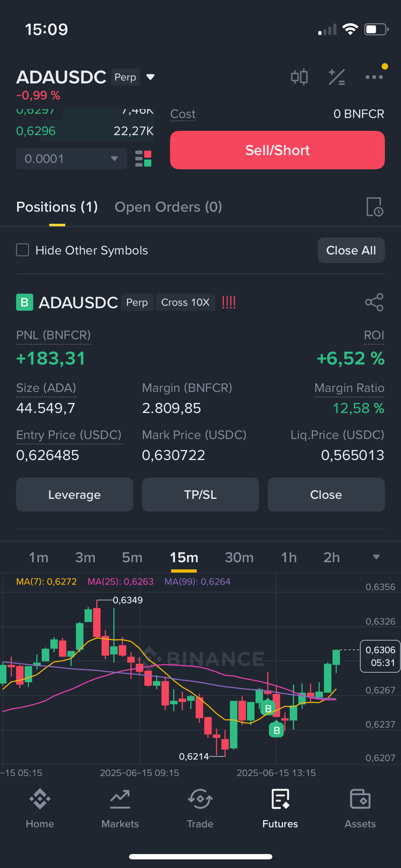Share the ADAUSDC position

[374, 302]
